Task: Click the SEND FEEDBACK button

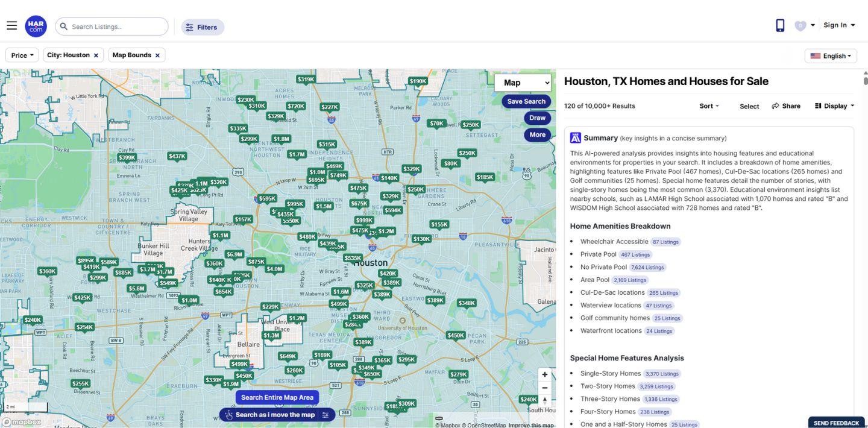Action: 836,423
